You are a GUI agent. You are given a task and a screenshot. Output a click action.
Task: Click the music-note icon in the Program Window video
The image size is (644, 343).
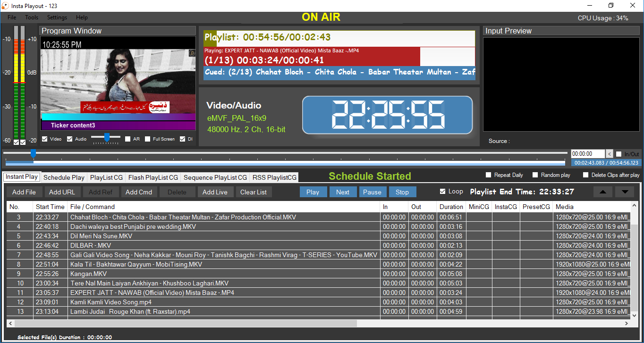192,53
